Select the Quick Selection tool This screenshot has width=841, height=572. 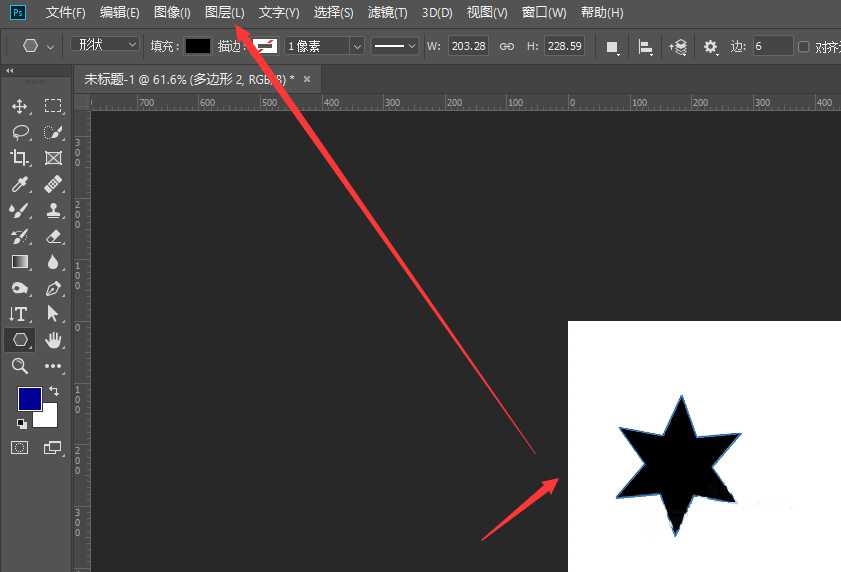click(53, 132)
